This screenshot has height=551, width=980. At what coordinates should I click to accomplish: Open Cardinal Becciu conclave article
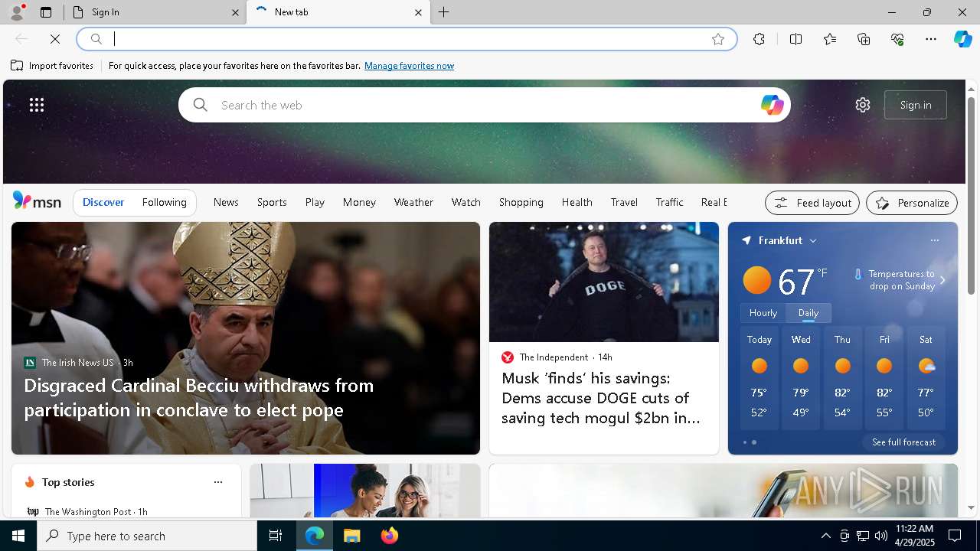(x=199, y=397)
